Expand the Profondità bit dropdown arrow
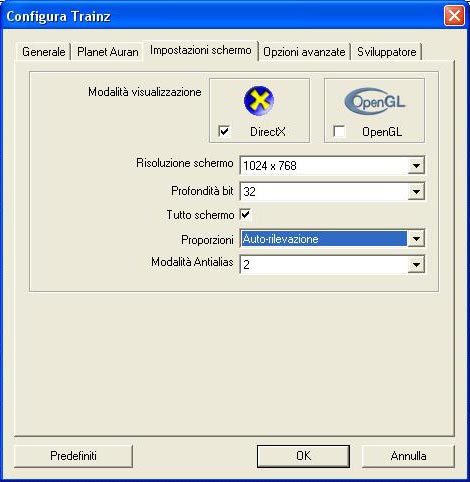Viewport: 470px width, 482px height. click(416, 191)
